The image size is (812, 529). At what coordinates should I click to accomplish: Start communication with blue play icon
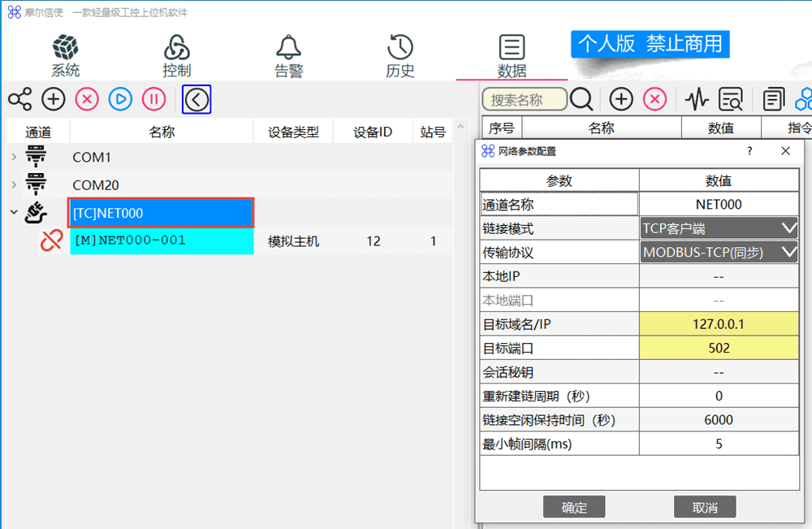[x=120, y=100]
